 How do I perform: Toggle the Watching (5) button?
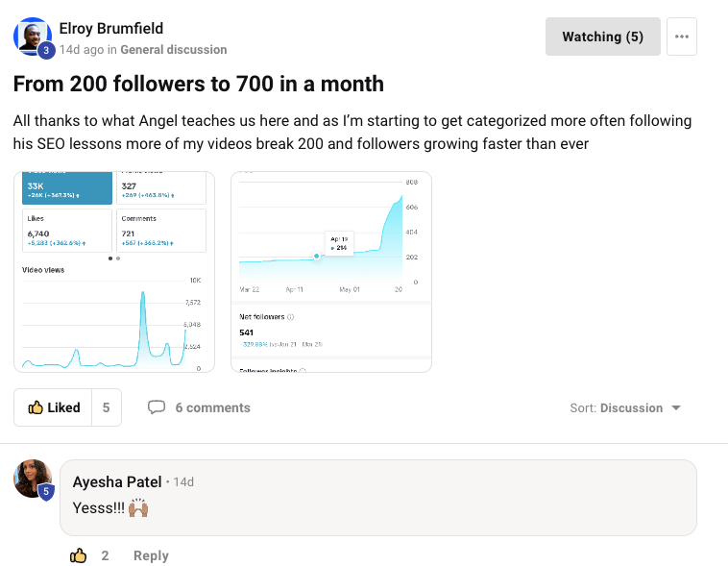click(602, 37)
